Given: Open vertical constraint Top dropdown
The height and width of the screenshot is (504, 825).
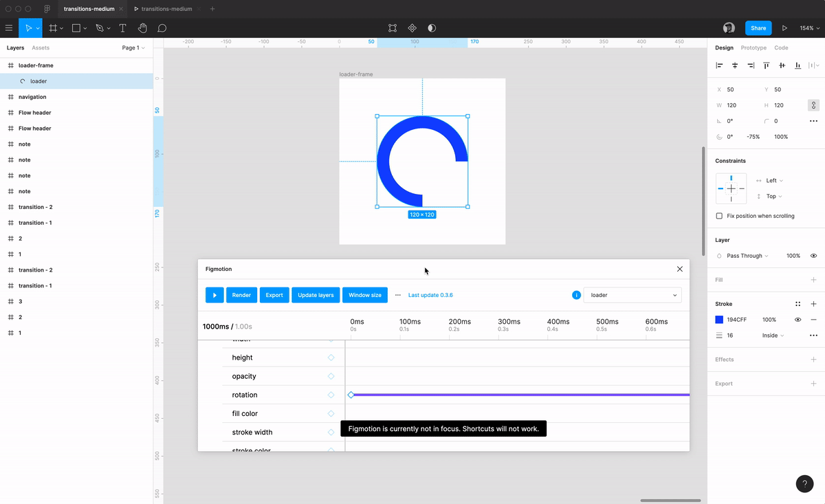Looking at the screenshot, I should point(773,196).
